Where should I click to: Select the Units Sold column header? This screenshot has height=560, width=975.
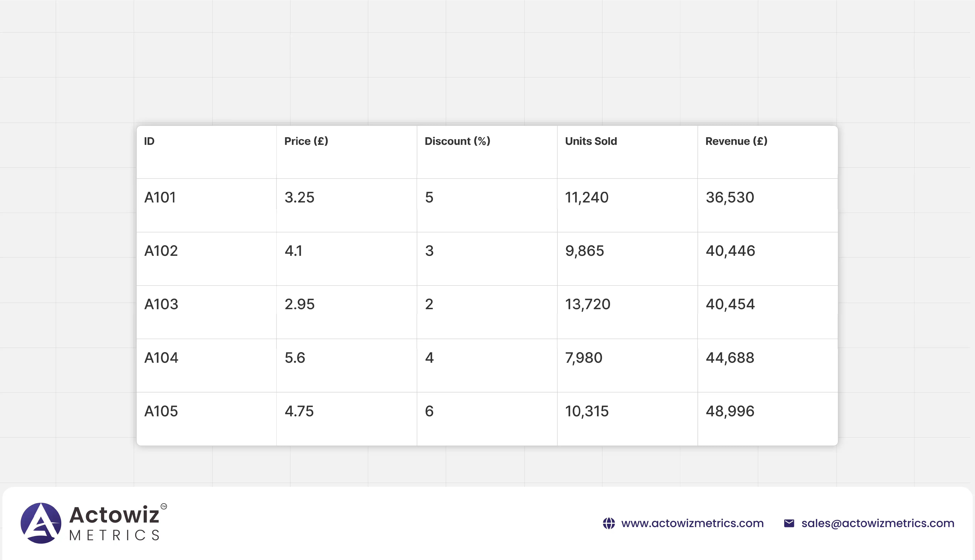pyautogui.click(x=591, y=141)
